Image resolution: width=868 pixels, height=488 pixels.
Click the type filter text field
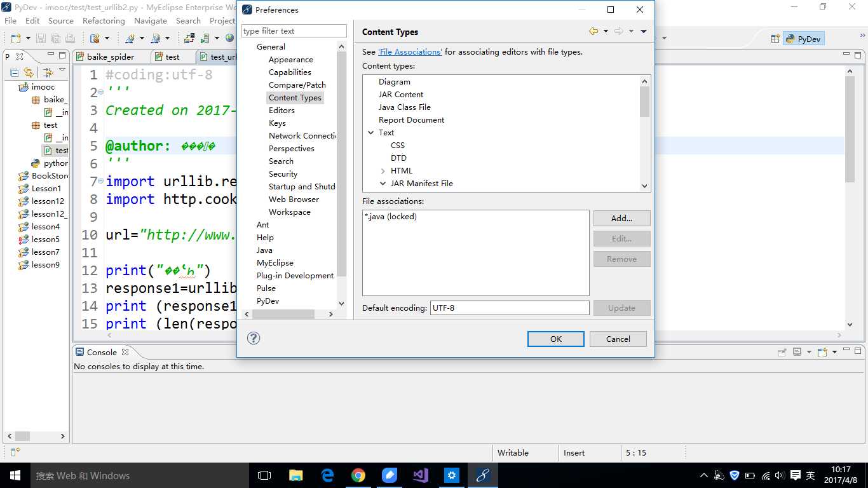point(294,31)
